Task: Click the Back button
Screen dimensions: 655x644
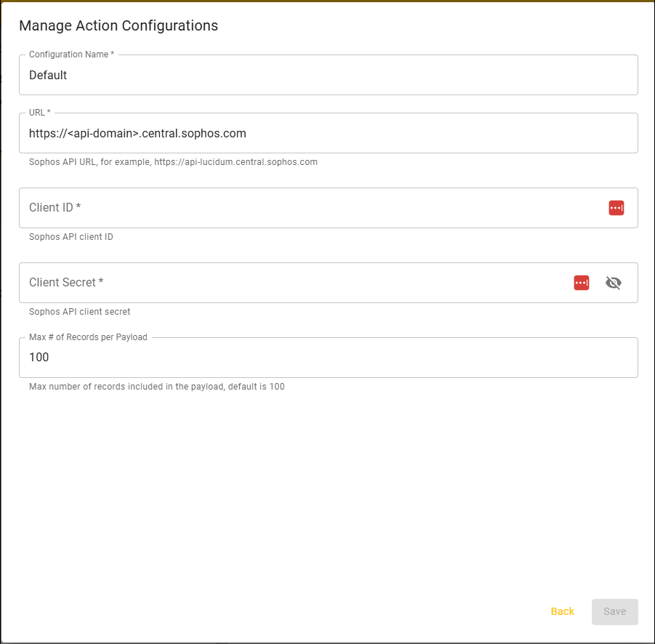Action: [x=562, y=611]
